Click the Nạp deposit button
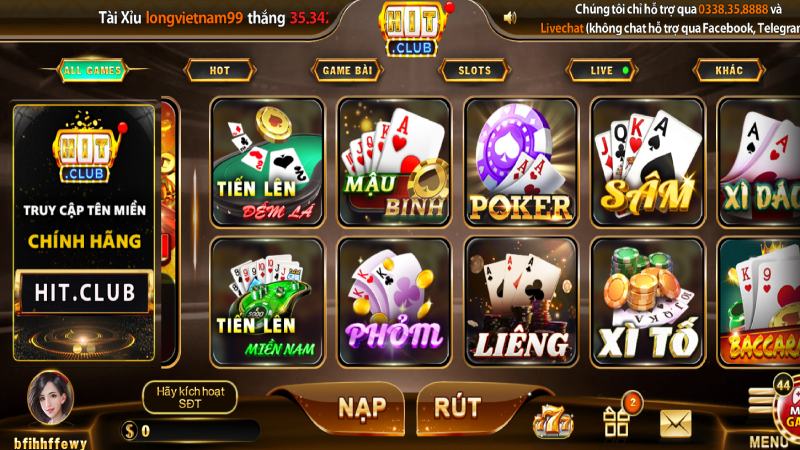 pyautogui.click(x=362, y=408)
